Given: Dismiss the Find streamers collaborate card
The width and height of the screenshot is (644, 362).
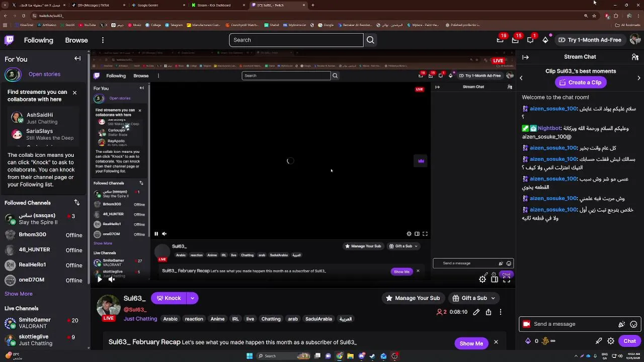Looking at the screenshot, I should click(x=74, y=93).
